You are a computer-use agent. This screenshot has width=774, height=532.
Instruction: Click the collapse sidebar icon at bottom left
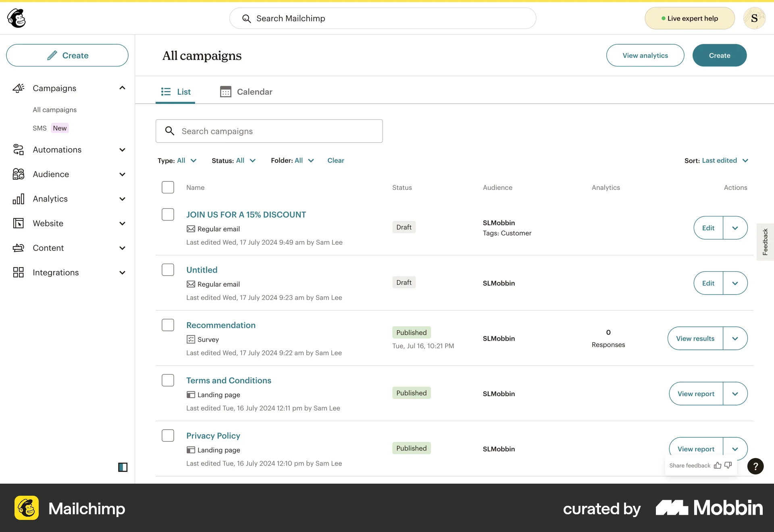[x=123, y=467]
